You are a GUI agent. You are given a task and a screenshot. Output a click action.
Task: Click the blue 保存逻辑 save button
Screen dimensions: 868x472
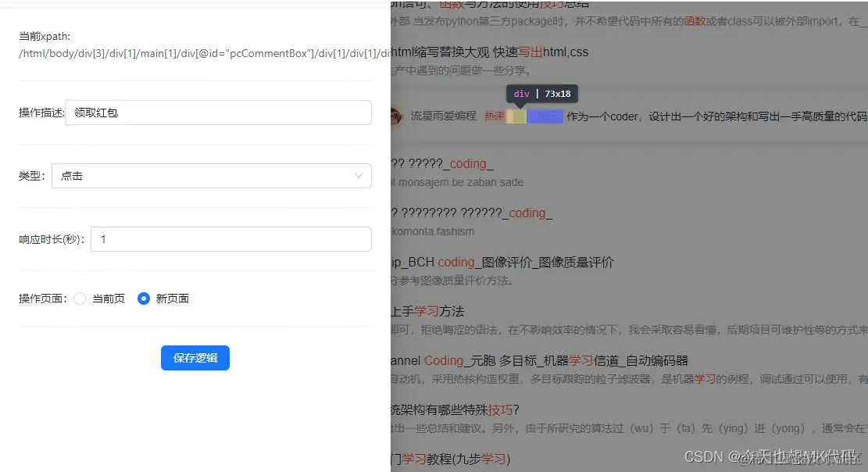[x=195, y=358]
